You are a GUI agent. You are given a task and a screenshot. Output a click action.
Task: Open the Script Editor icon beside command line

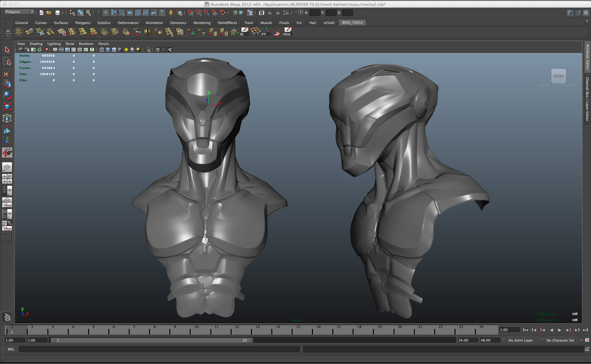click(587, 349)
